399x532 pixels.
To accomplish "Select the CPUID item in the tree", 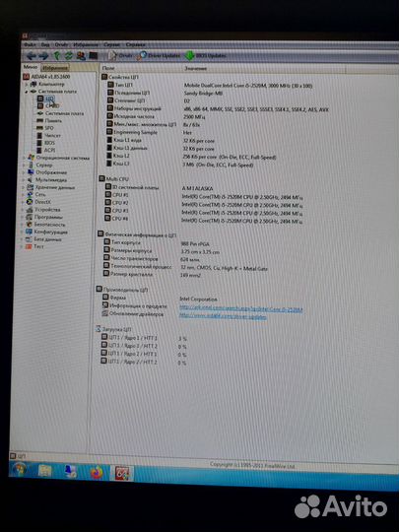I will pos(48,106).
